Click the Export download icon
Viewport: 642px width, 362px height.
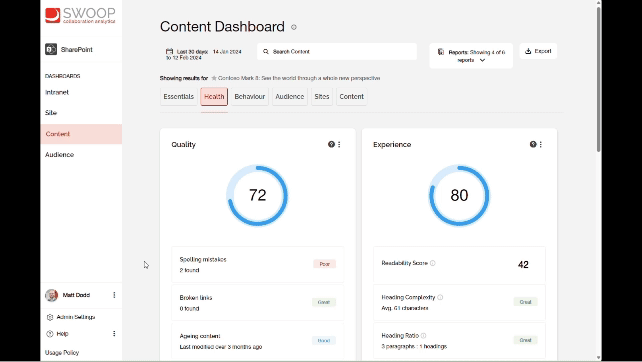tap(528, 51)
